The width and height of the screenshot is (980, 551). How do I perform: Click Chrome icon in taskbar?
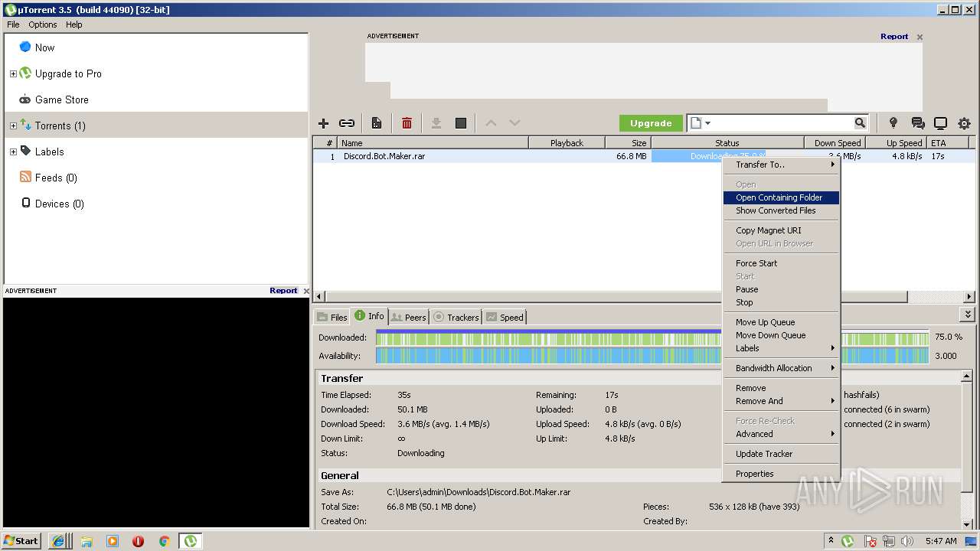pos(164,541)
